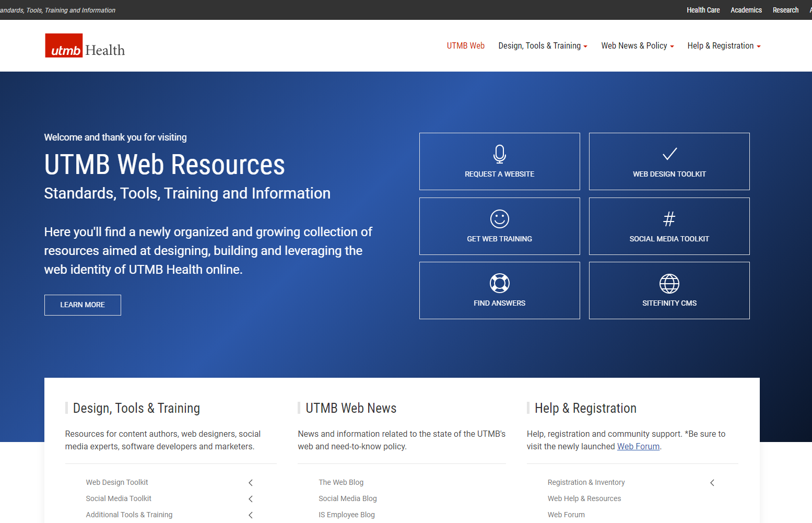Click the smiley face icon for Web Training
Image resolution: width=812 pixels, height=523 pixels.
[x=499, y=219]
